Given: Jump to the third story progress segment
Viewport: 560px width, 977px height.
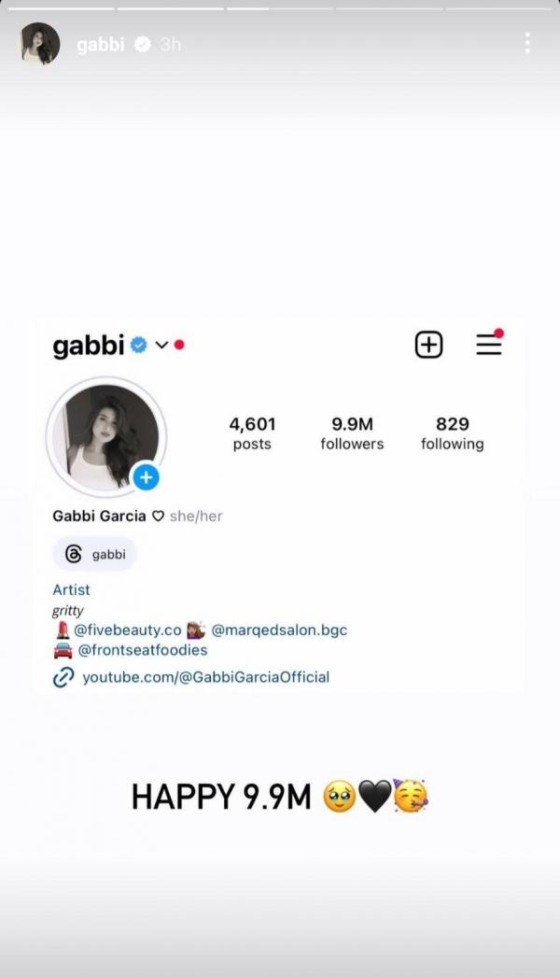Looking at the screenshot, I should click(279, 8).
